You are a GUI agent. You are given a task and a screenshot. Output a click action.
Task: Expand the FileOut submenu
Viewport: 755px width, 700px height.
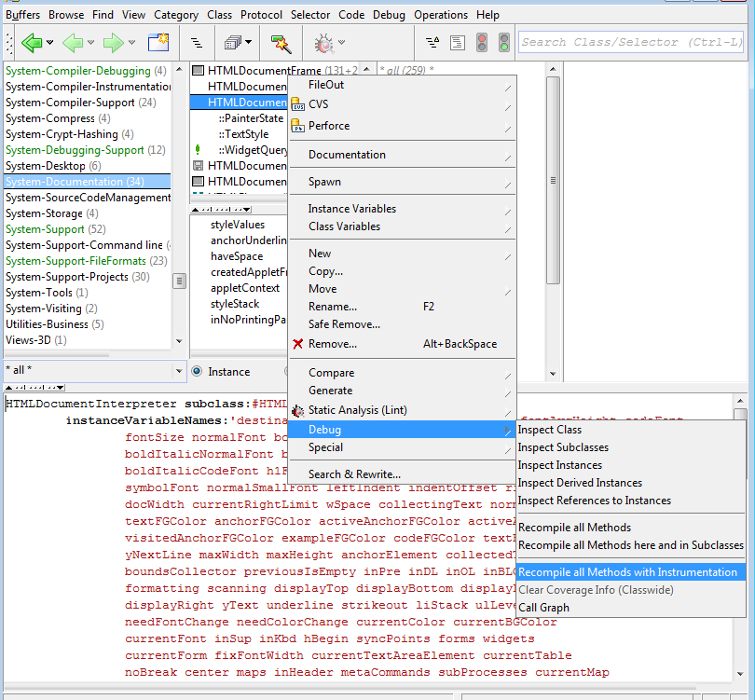507,89
